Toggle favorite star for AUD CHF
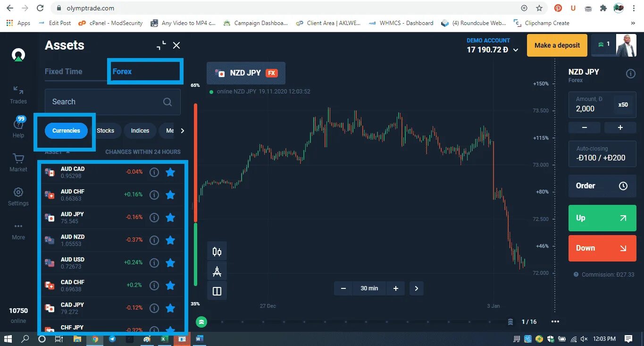The width and height of the screenshot is (644, 346). tap(170, 195)
